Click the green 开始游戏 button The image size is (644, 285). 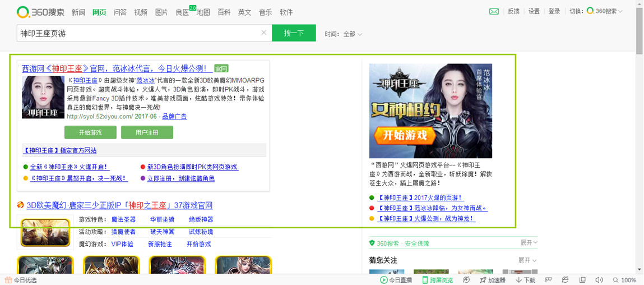click(90, 132)
